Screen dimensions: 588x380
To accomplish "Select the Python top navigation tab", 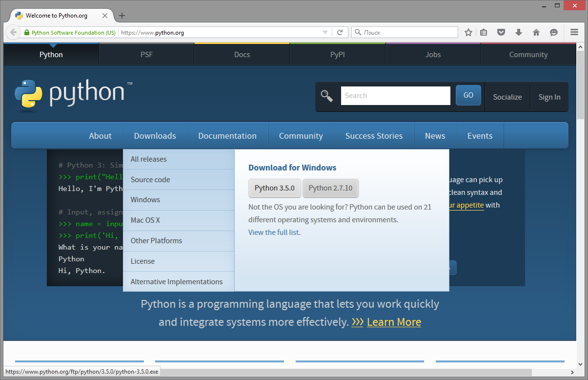I will (51, 54).
